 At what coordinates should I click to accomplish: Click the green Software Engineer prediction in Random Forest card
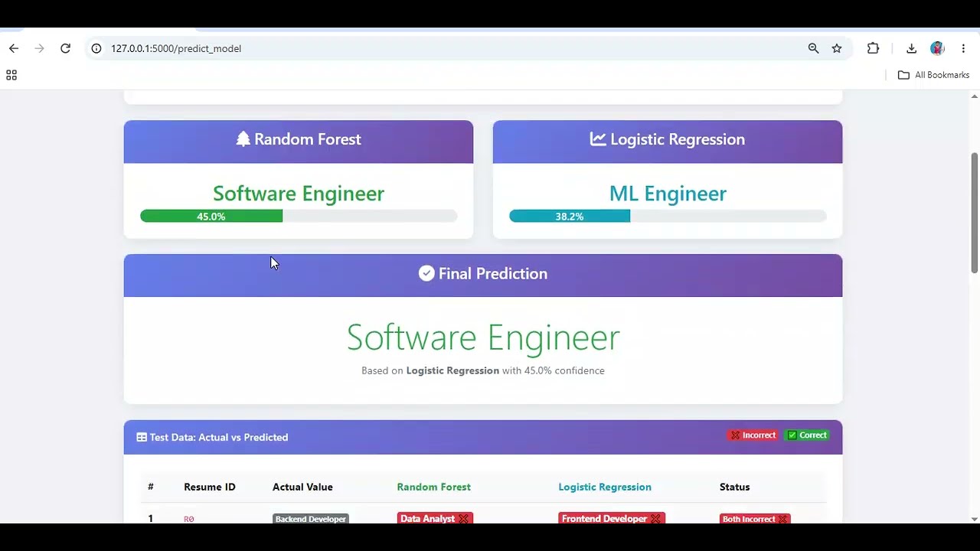click(299, 194)
